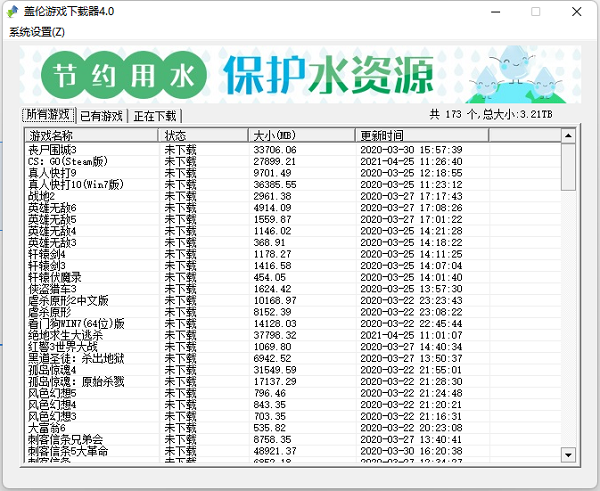
Task: Switch to the 已有游戏 tab
Action: [101, 116]
